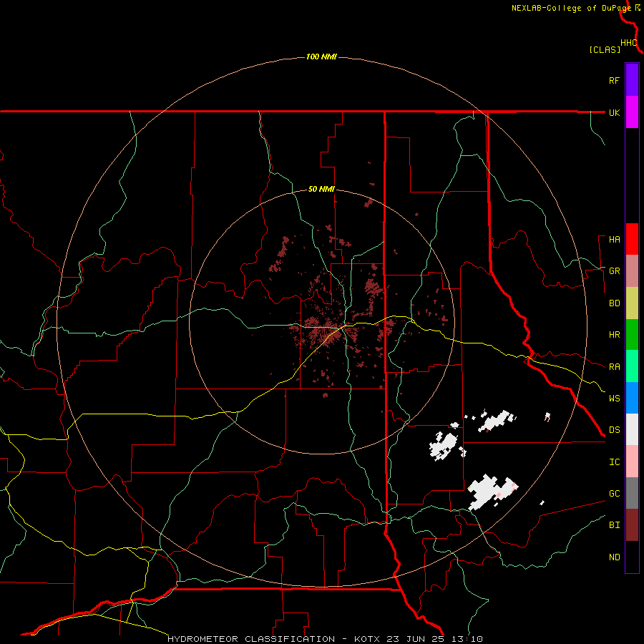Image resolution: width=644 pixels, height=644 pixels.
Task: Click the HHC product label
Action: 629,43
